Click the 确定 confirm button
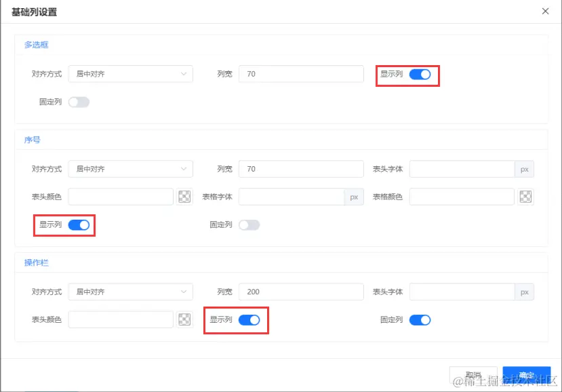The width and height of the screenshot is (562, 392). coord(527,375)
